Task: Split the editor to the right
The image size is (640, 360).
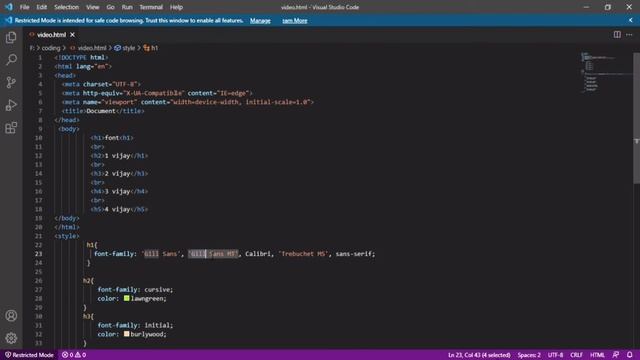Action: tap(617, 35)
